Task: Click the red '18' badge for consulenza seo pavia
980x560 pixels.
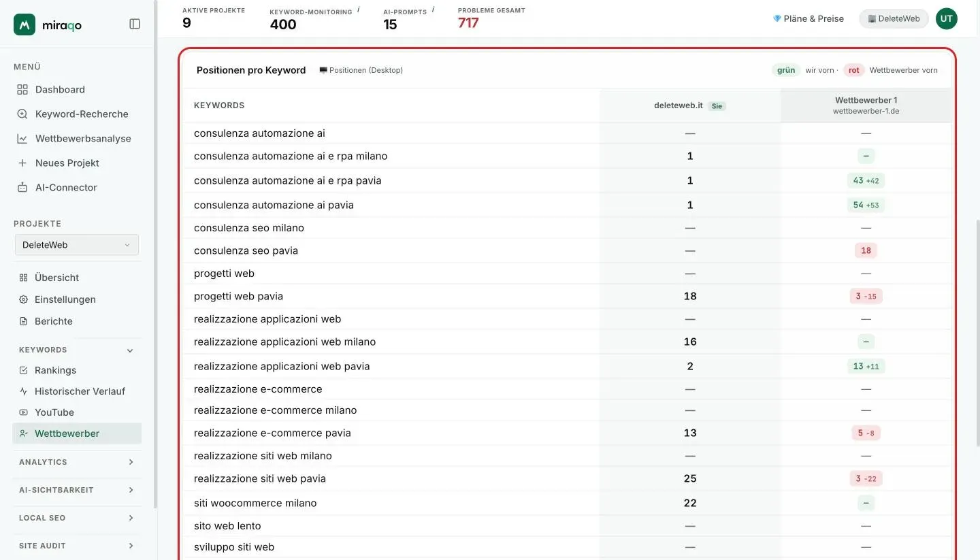Action: [866, 250]
